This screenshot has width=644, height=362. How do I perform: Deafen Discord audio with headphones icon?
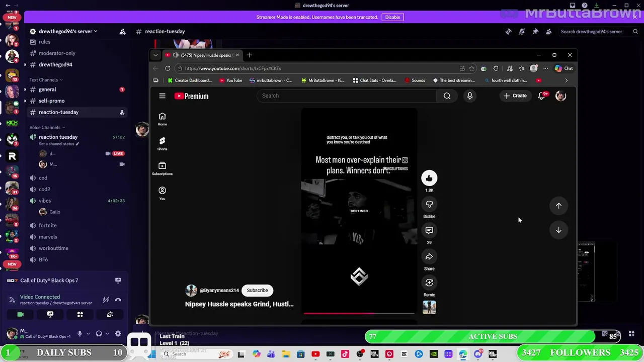(x=99, y=333)
